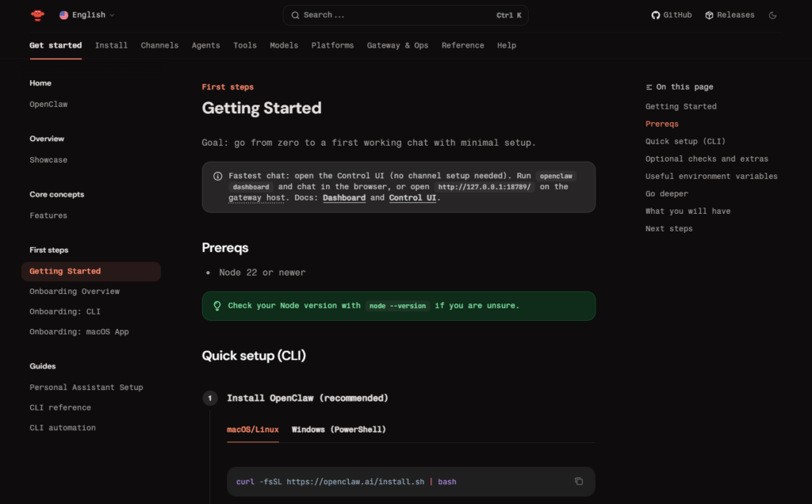Open the Releases page link

(730, 15)
